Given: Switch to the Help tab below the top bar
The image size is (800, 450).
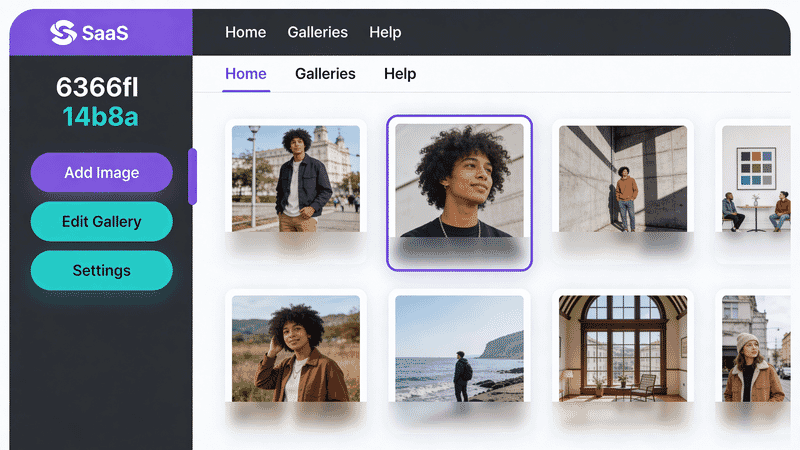Looking at the screenshot, I should [400, 74].
